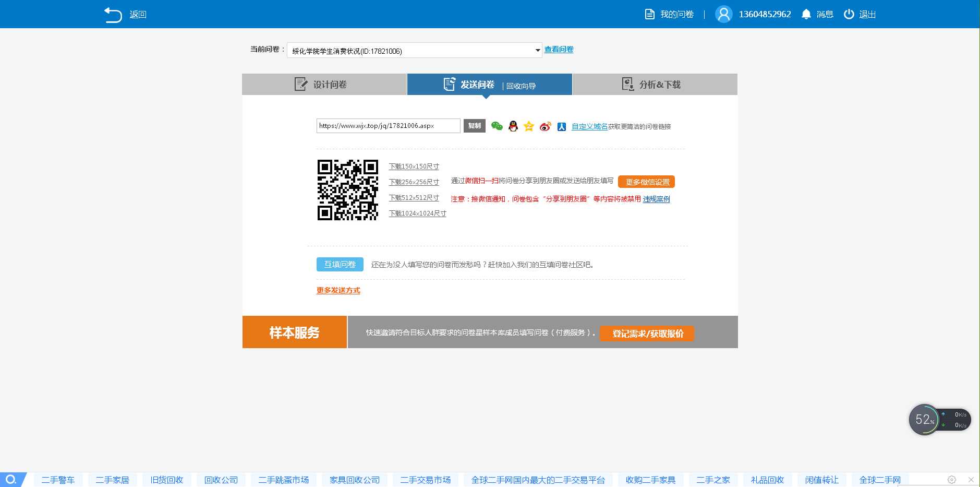Click the blue Renren share icon
The image size is (980, 487).
click(x=562, y=126)
